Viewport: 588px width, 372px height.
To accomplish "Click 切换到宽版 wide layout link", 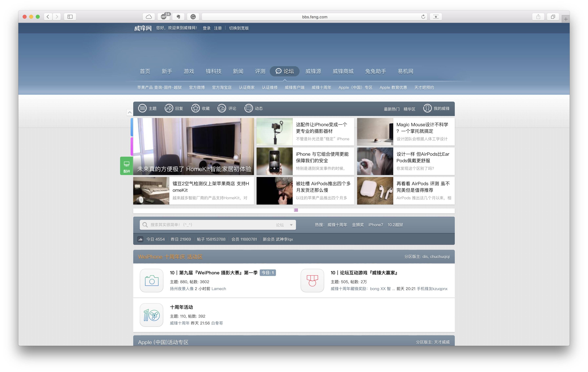I will point(239,28).
